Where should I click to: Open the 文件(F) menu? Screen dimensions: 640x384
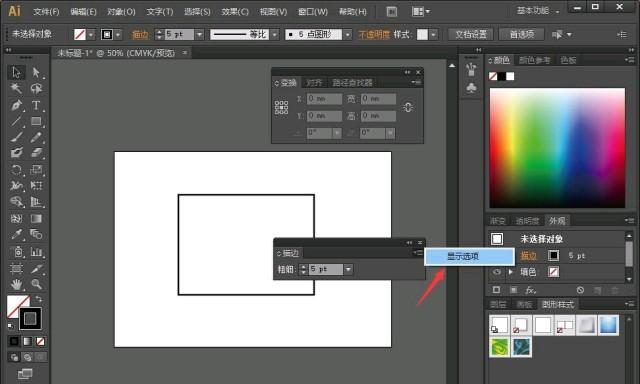tap(46, 12)
